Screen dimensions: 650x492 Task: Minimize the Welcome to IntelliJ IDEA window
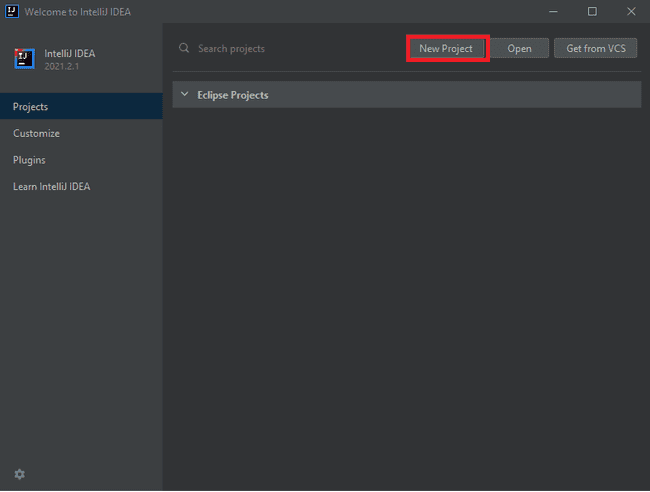553,12
